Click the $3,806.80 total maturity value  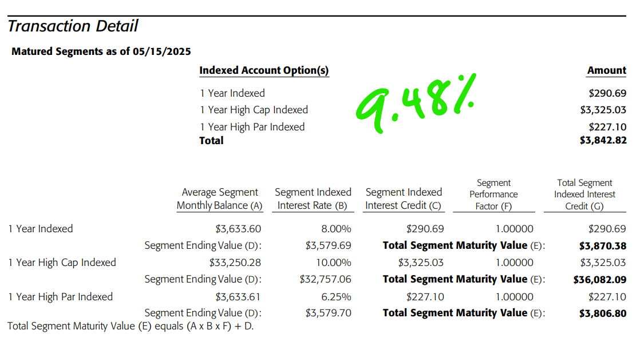603,313
